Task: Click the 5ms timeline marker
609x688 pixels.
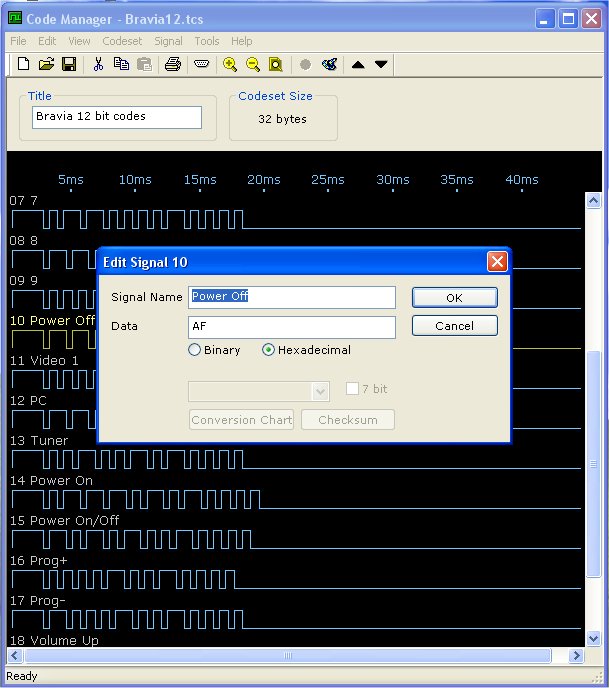Action: click(71, 179)
